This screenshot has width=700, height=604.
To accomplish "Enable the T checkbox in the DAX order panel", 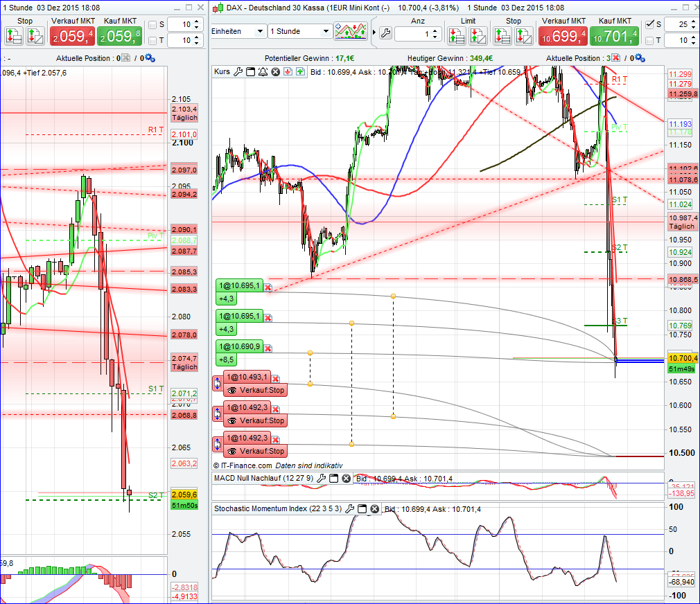I will click(649, 39).
